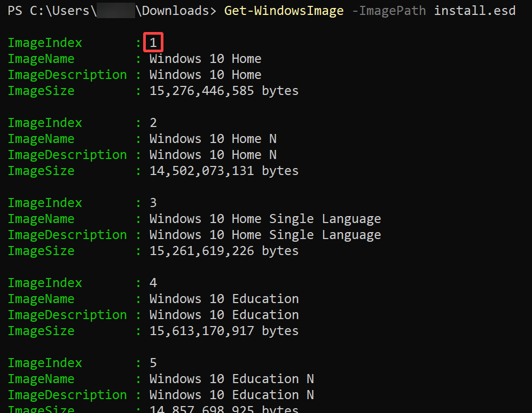Click the "ImageIndex" label beside value 3
The width and height of the screenshot is (532, 413).
click(45, 203)
